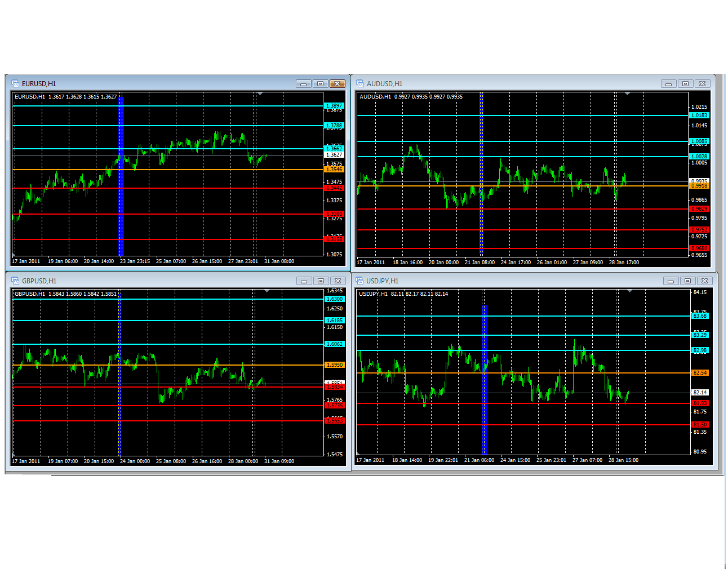This screenshot has height=569, width=728.
Task: Click the GBPUSD,H1 OHLC header text in chart
Action: click(65, 294)
